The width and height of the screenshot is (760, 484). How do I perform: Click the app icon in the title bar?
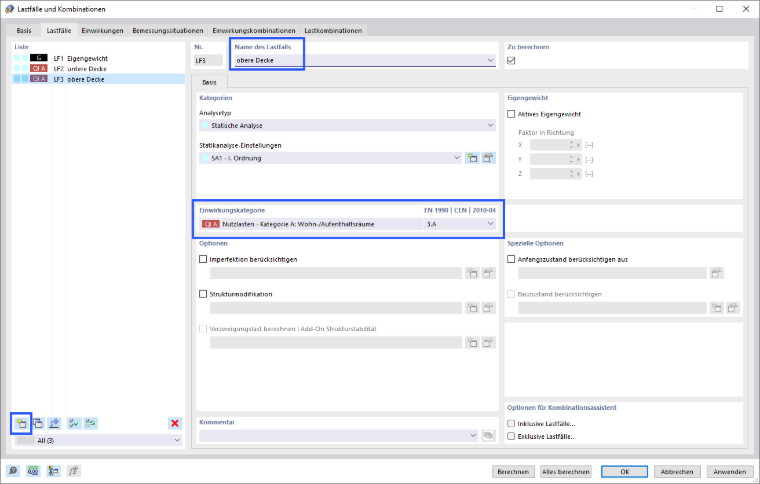(9, 9)
